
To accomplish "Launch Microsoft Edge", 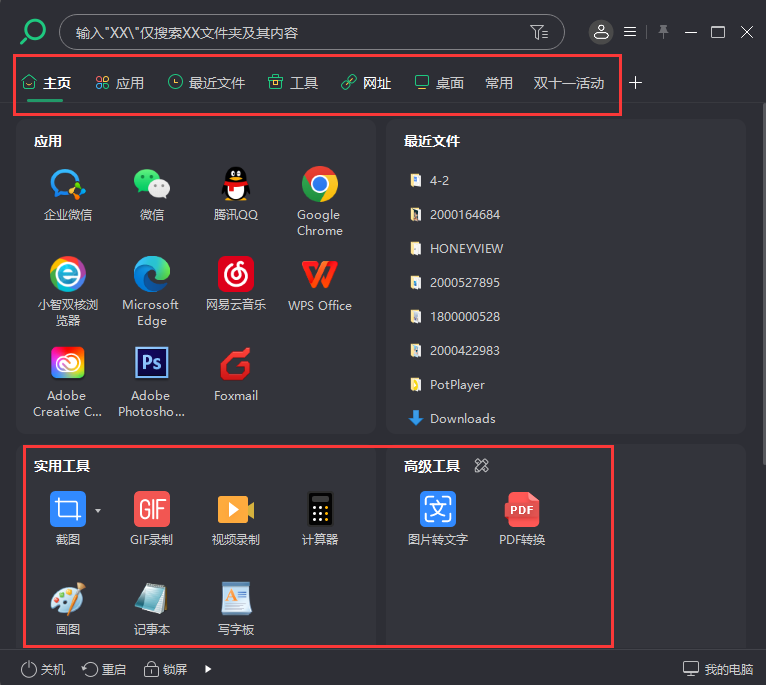I will click(x=151, y=291).
